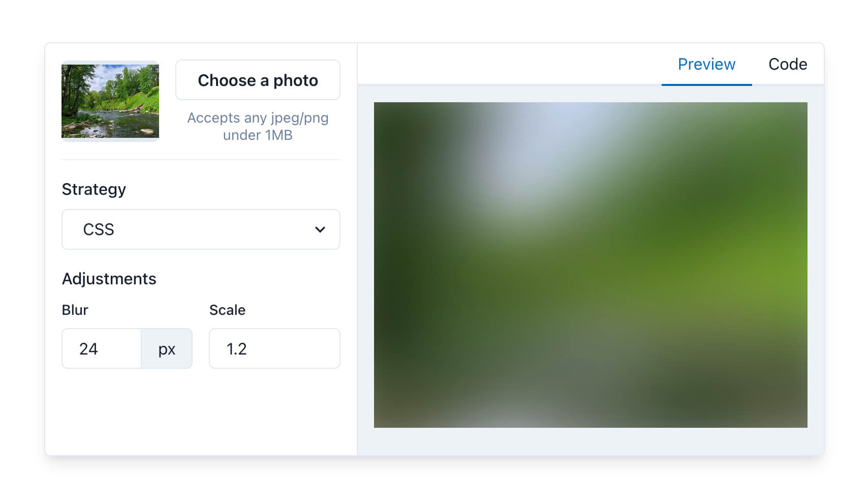
Task: Click the Adjustments heading
Action: (x=109, y=279)
